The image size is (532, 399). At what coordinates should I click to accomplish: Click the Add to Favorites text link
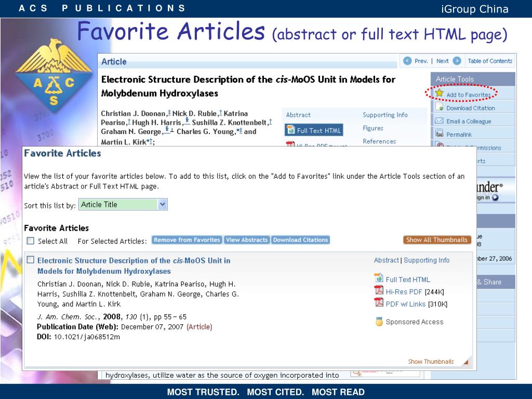coord(469,95)
